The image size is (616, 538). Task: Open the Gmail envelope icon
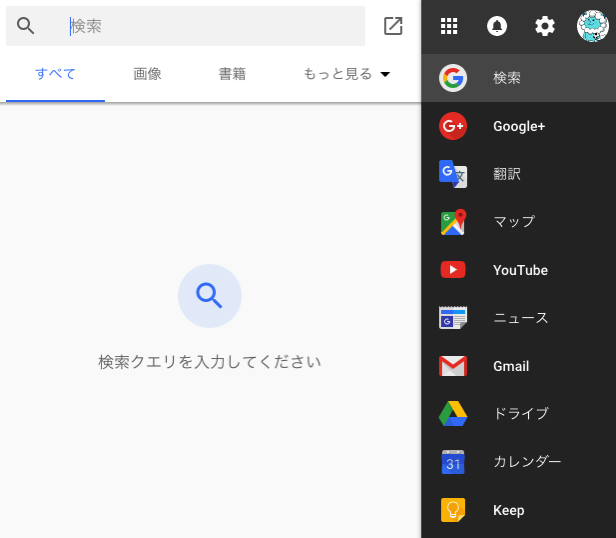pyautogui.click(x=453, y=366)
